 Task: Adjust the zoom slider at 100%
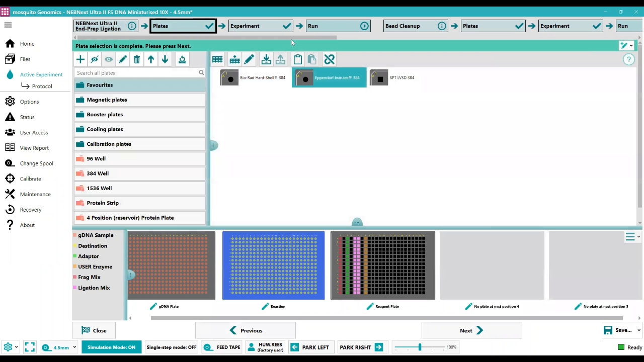click(x=420, y=347)
